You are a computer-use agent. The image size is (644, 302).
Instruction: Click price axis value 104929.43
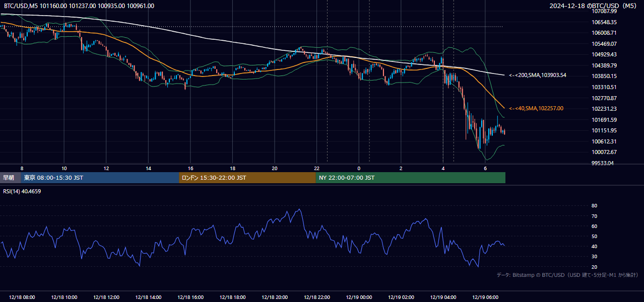(604, 54)
